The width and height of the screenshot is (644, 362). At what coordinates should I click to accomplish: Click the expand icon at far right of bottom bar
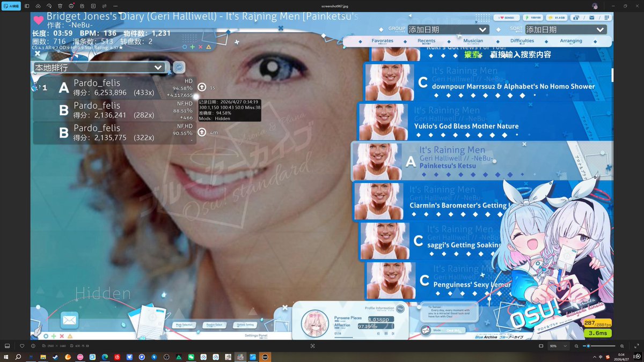[x=636, y=346]
